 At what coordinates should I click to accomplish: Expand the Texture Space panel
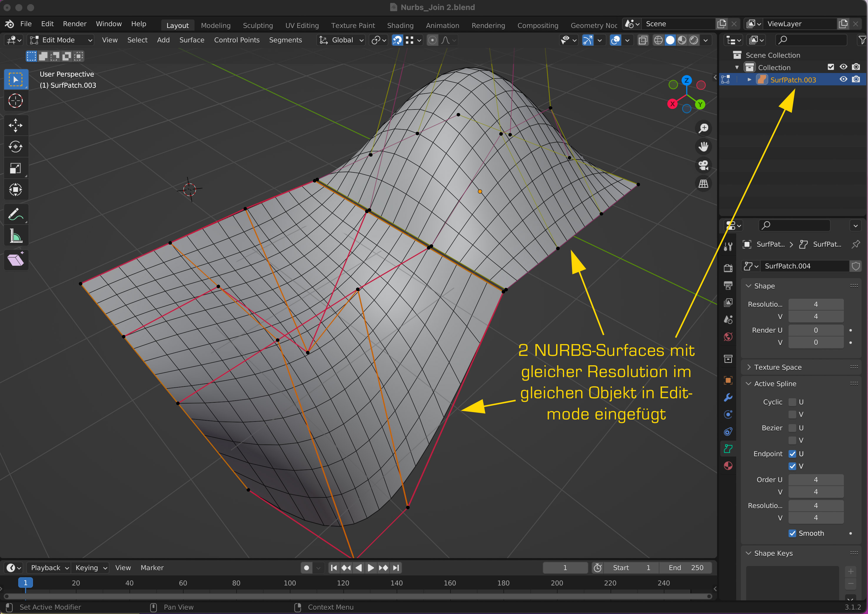(778, 367)
